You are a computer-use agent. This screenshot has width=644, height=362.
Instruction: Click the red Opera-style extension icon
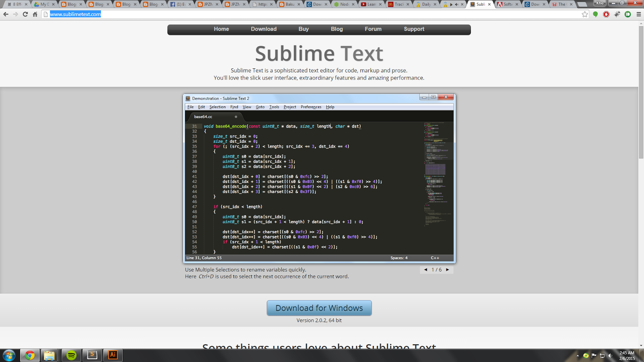606,14
